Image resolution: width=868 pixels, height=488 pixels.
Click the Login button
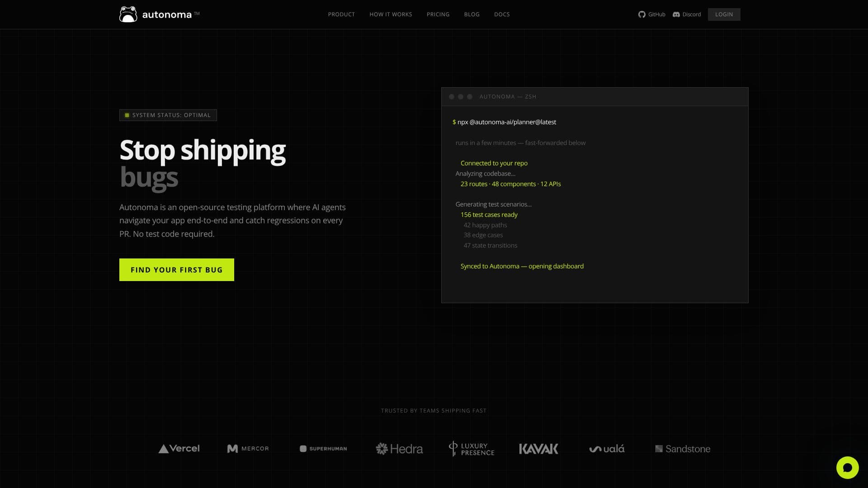724,14
